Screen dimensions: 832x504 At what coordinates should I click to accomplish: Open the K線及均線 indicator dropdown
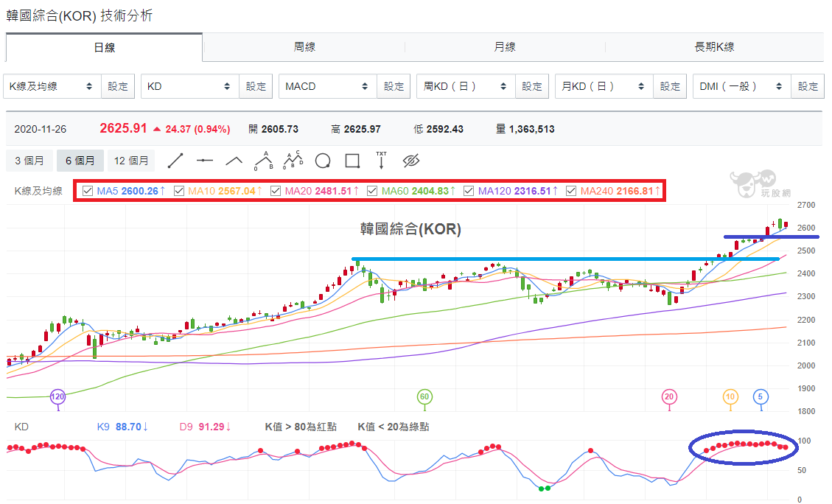pos(52,86)
